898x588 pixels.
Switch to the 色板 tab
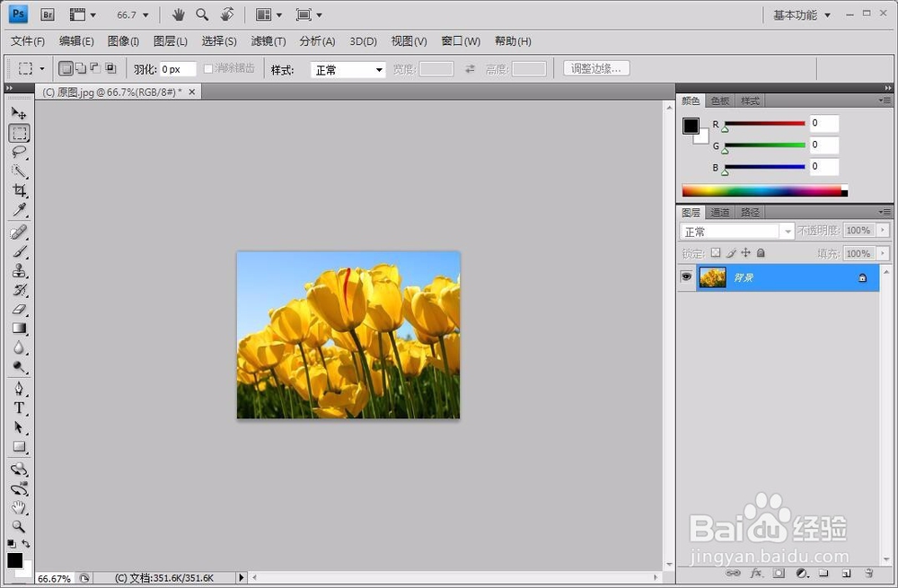point(720,101)
